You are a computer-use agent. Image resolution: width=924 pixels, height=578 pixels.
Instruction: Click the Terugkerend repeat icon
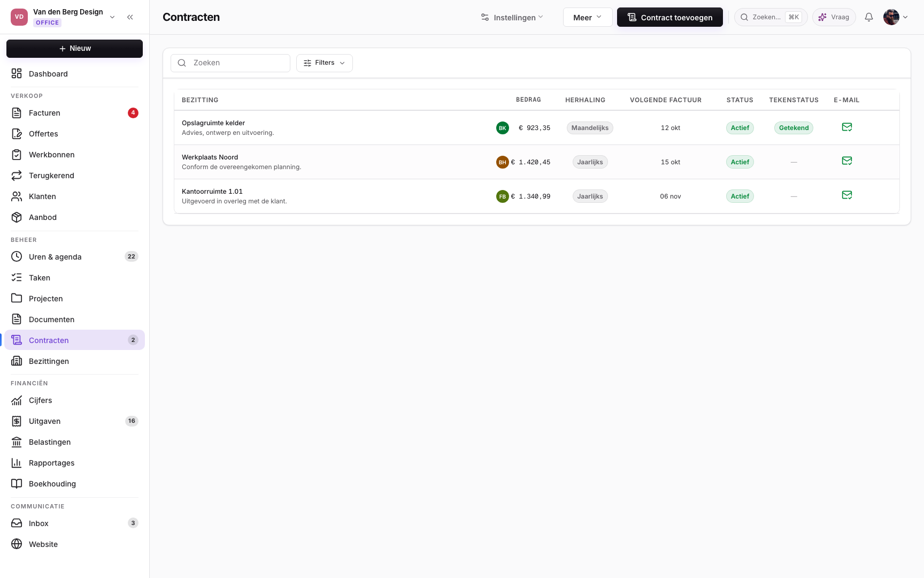(x=17, y=175)
